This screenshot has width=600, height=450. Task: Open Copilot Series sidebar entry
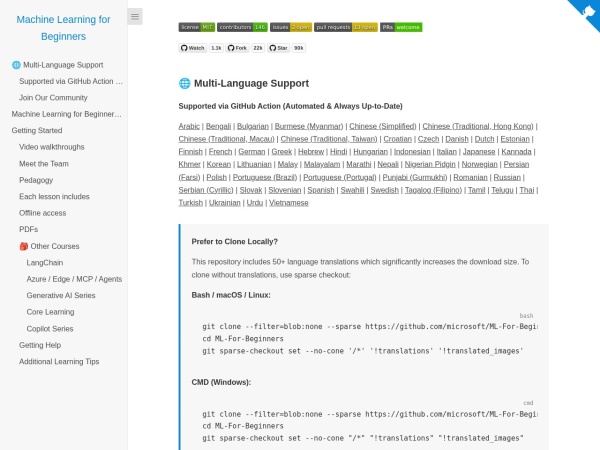point(50,329)
